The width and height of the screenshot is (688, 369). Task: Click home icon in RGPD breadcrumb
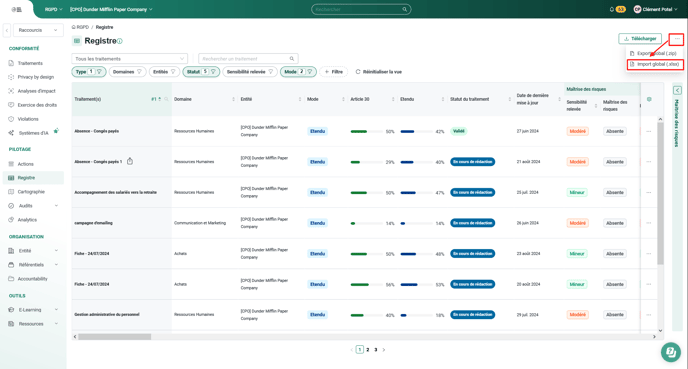coord(74,27)
